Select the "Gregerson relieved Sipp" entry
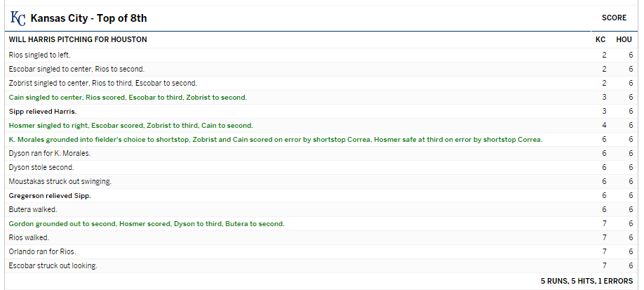The height and width of the screenshot is (290, 644). click(x=50, y=195)
